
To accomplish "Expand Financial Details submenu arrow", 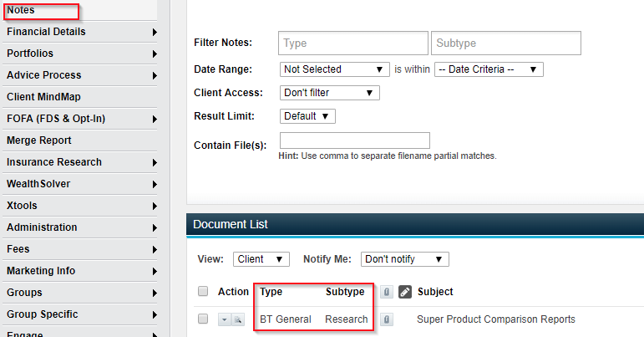I will pos(155,32).
